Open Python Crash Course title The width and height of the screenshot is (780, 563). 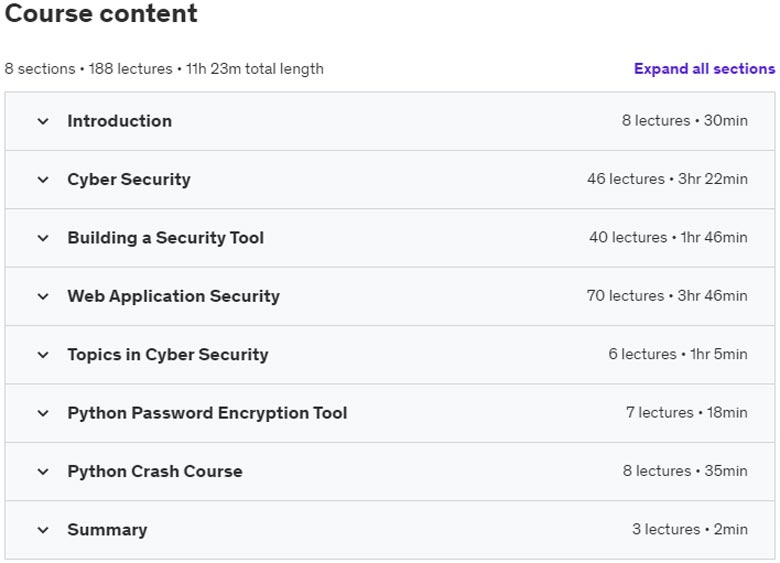(x=155, y=471)
